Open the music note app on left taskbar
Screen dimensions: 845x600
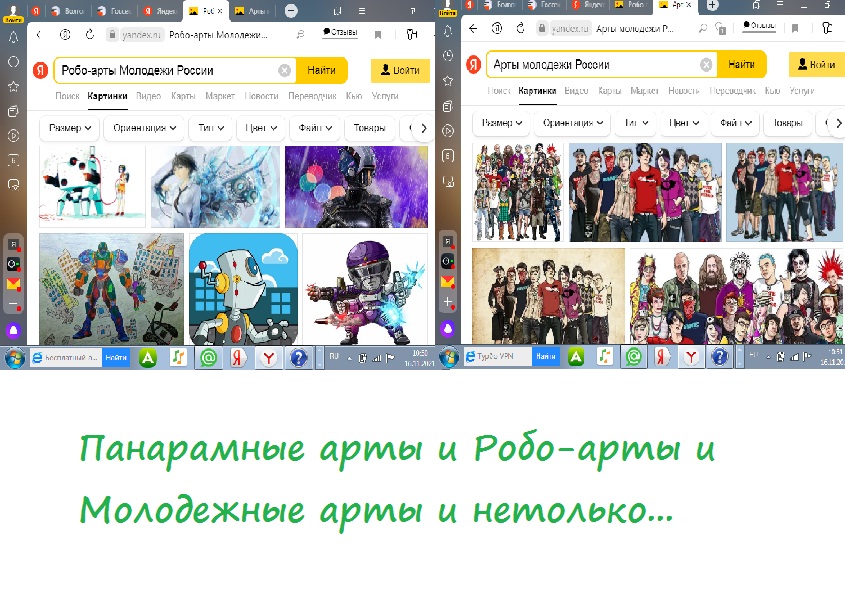coord(178,357)
